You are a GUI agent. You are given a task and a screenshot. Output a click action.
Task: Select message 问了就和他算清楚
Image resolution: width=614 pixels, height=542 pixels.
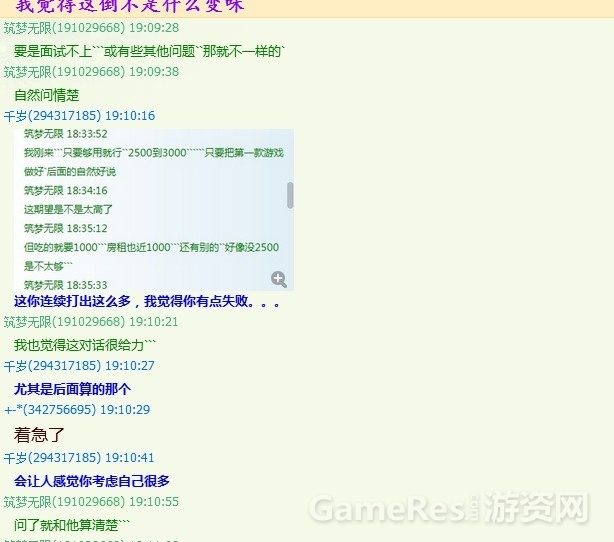(x=72, y=525)
